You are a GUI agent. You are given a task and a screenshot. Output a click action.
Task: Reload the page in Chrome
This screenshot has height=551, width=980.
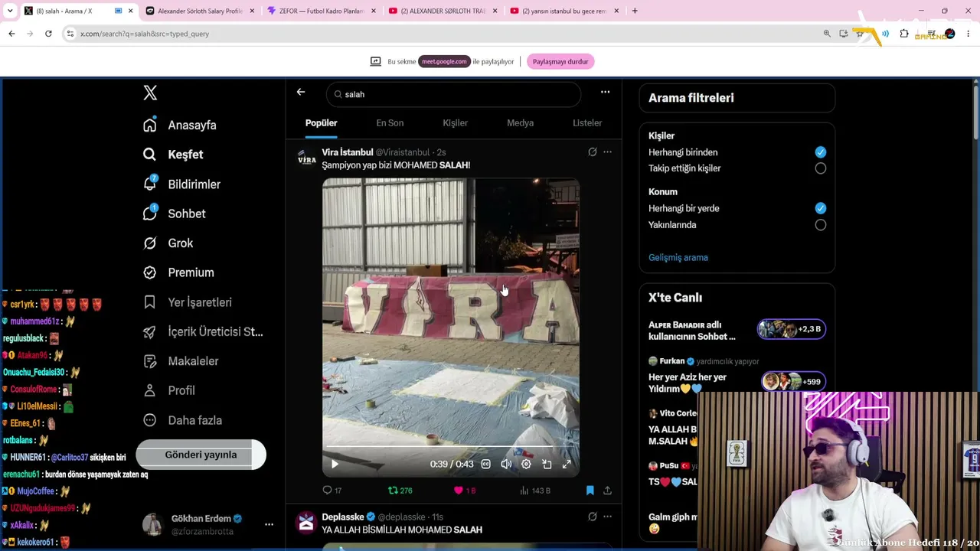48,34
